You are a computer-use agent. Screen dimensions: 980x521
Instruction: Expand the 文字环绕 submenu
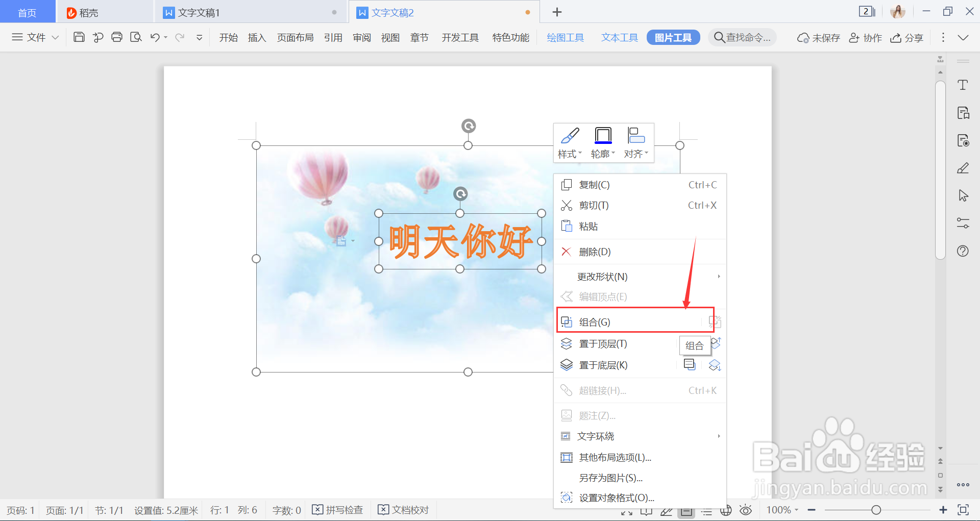pos(595,436)
